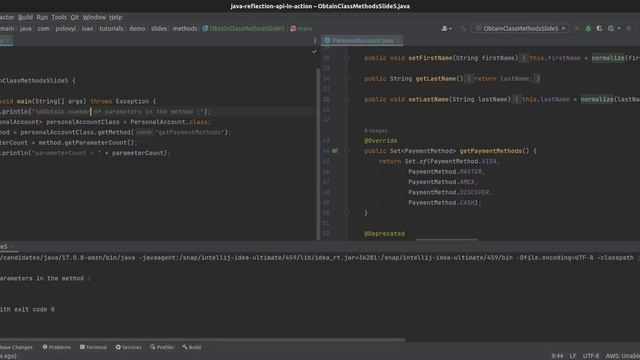Open the Build tool window
Screen dimensions: 640x360
[192, 347]
